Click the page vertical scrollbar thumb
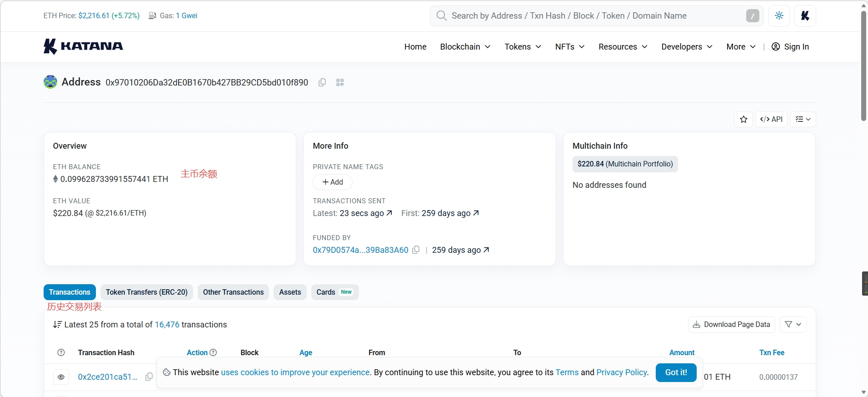 tap(864, 66)
